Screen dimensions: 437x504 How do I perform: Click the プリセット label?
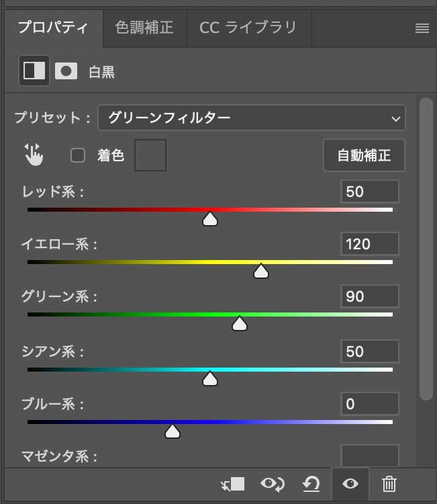(52, 118)
